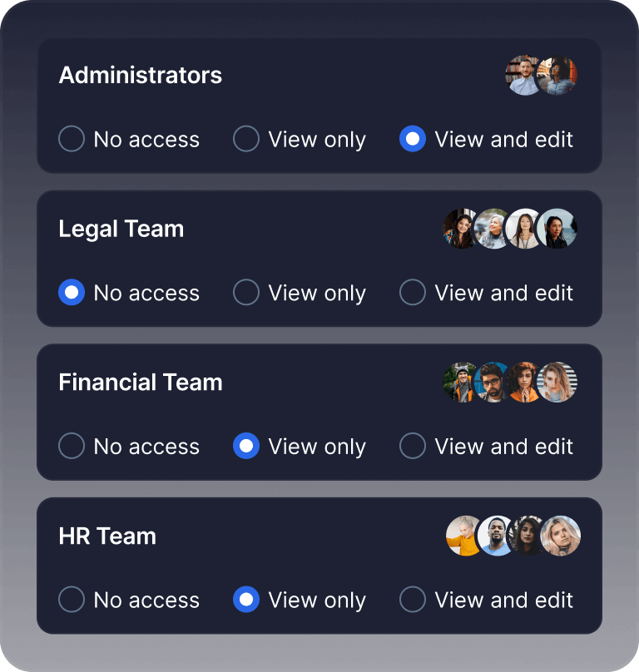
Task: Set HR Team to No access
Action: (x=72, y=600)
